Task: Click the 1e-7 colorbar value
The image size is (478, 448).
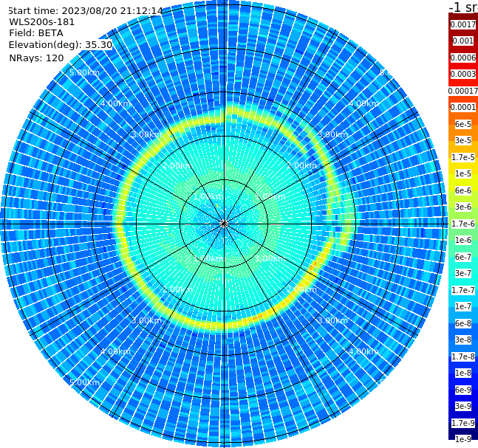Action: (463, 306)
